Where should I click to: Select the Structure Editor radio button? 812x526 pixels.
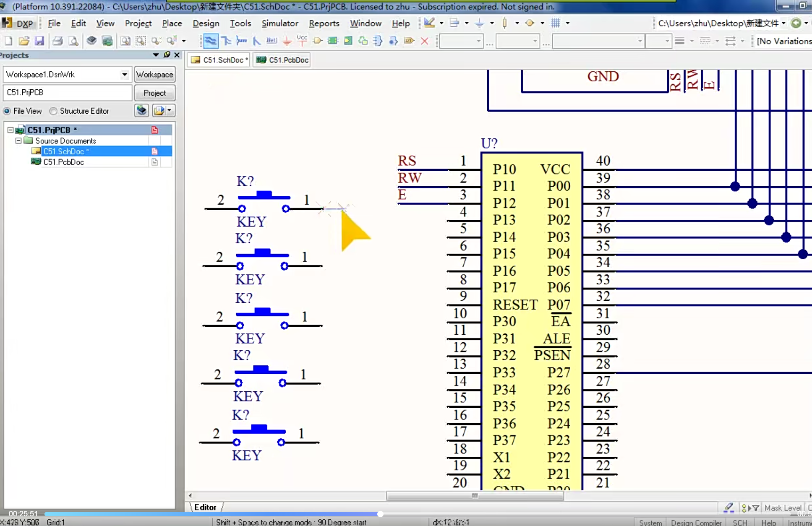53,111
